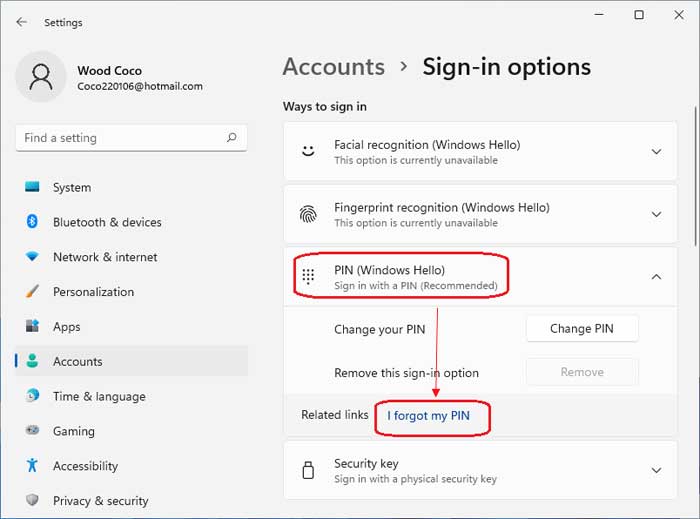Click the Remove button

582,372
